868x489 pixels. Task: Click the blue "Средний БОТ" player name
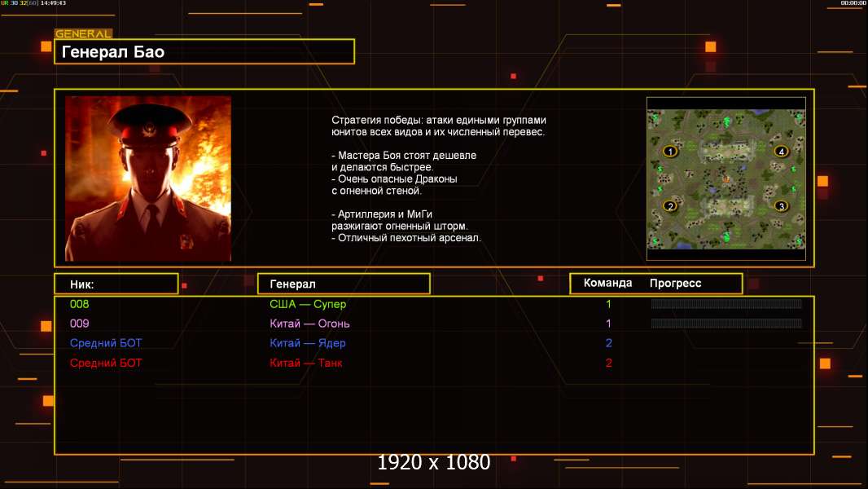(106, 343)
